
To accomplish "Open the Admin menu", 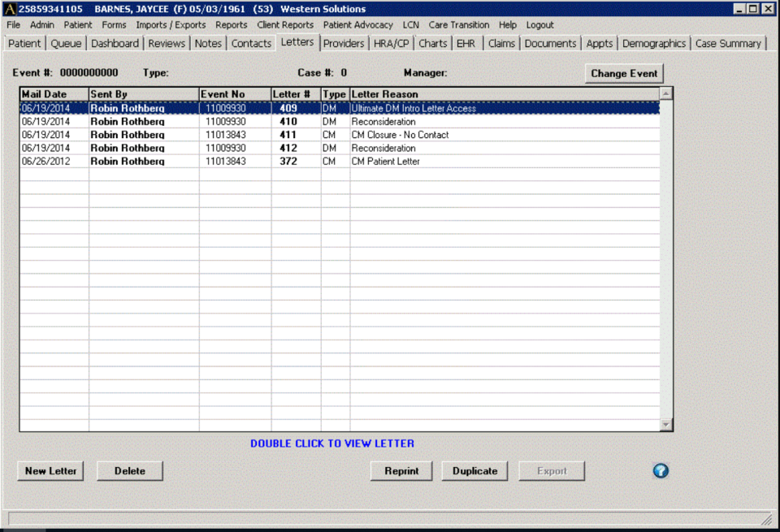I will click(41, 24).
